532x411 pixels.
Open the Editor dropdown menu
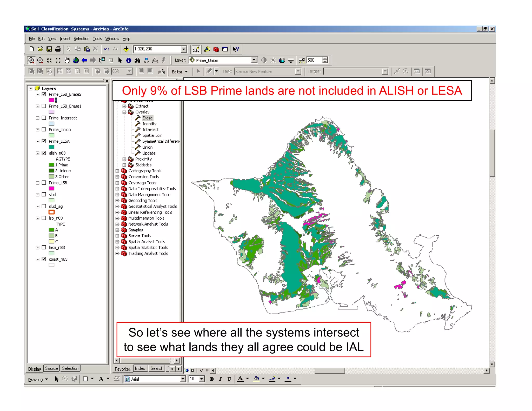click(179, 72)
